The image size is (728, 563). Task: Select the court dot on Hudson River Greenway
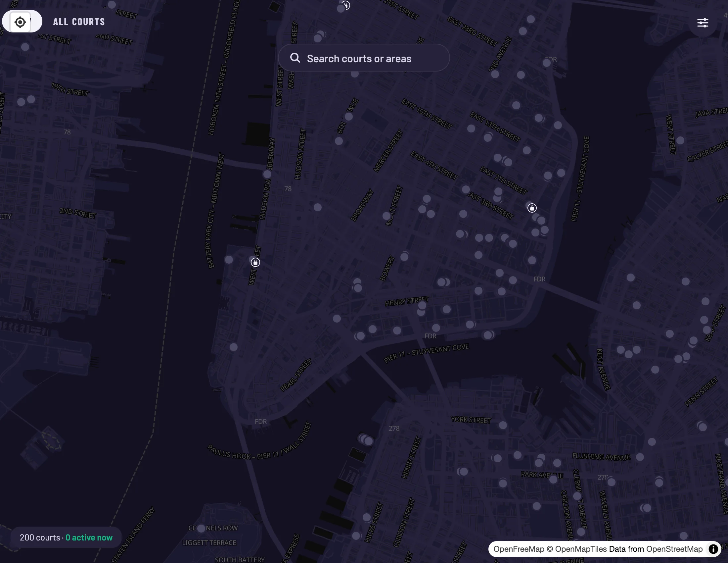pos(267,174)
